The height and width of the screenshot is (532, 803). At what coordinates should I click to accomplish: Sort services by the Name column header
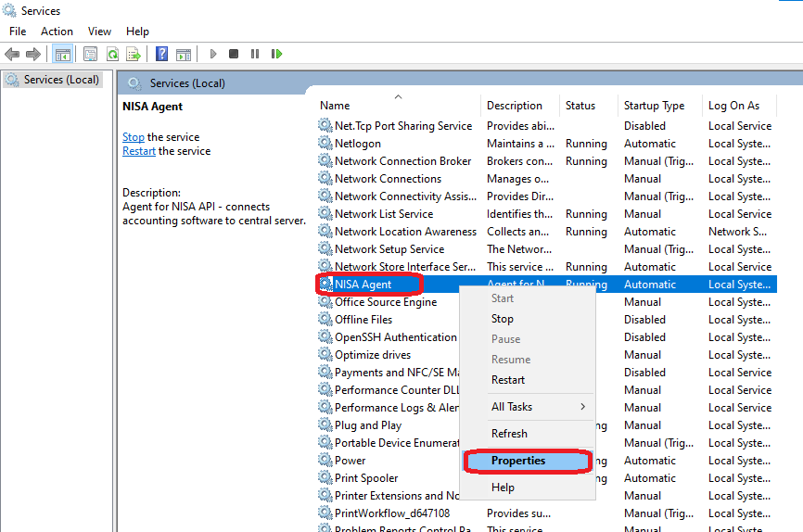(x=336, y=106)
